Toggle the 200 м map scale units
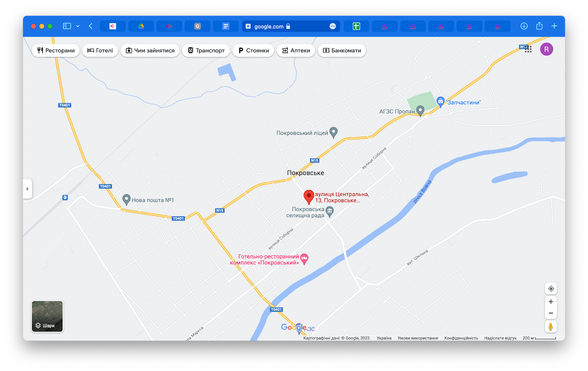This screenshot has height=371, width=588. pyautogui.click(x=539, y=338)
